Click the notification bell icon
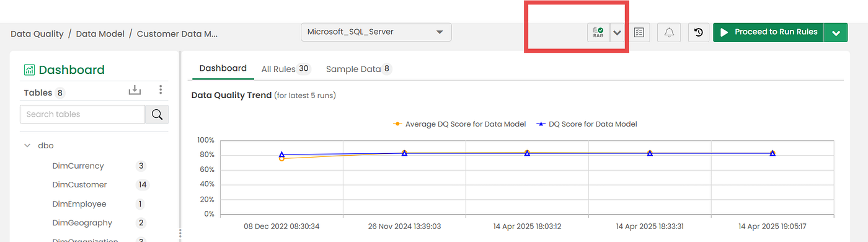The height and width of the screenshot is (242, 868). coord(669,32)
